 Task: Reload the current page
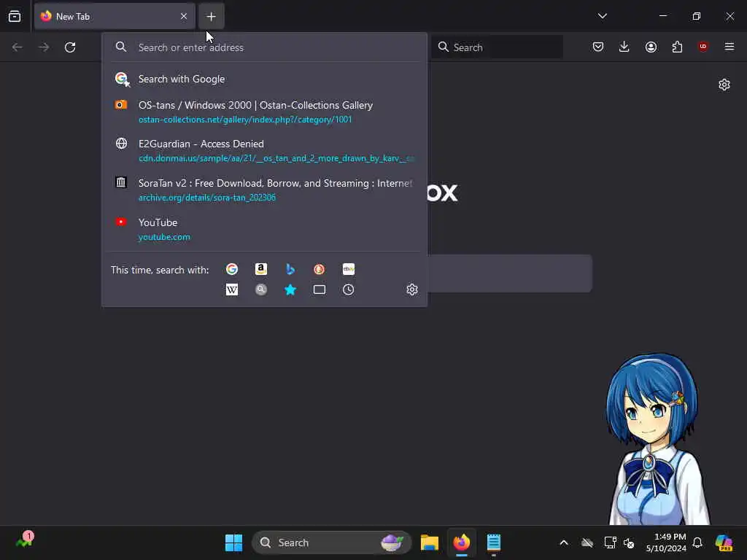click(x=70, y=47)
